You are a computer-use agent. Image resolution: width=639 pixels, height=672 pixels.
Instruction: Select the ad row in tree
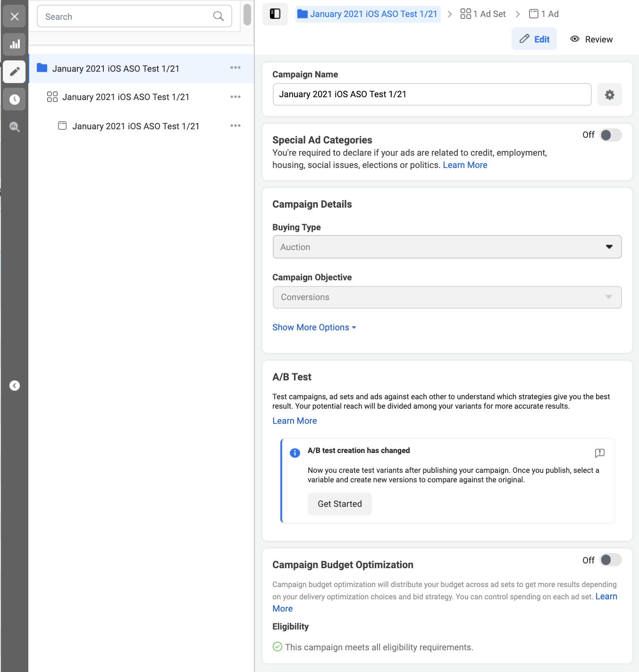tap(142, 126)
